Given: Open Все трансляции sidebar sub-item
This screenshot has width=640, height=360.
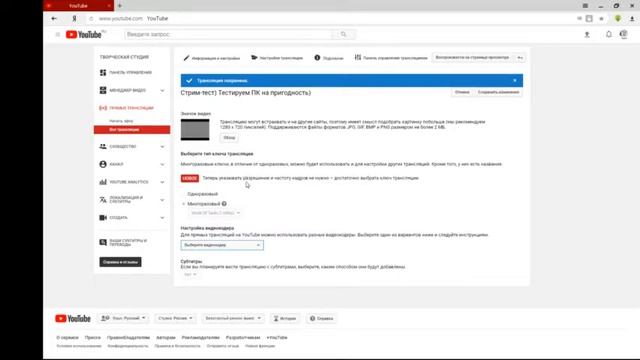Looking at the screenshot, I should pos(132,130).
